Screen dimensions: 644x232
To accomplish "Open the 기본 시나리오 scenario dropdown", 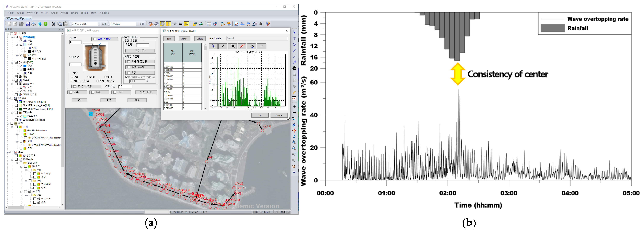I will pyautogui.click(x=99, y=24).
